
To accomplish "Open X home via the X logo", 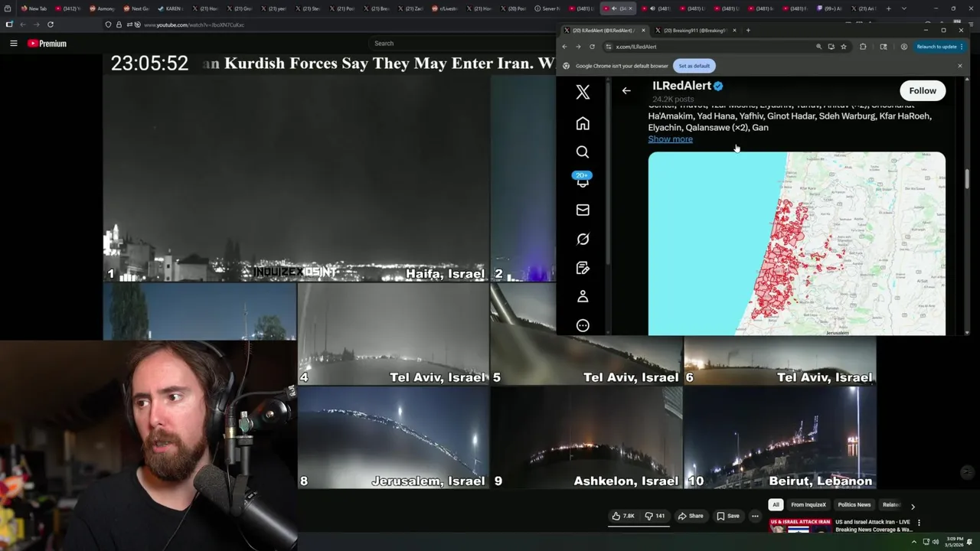I will [x=583, y=93].
